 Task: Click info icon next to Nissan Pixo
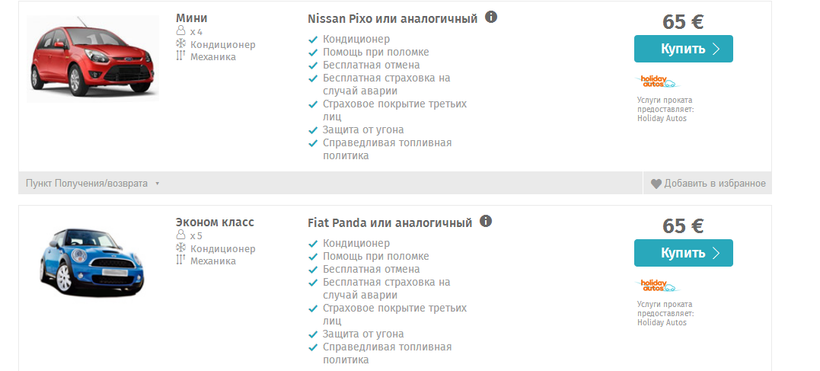click(491, 17)
